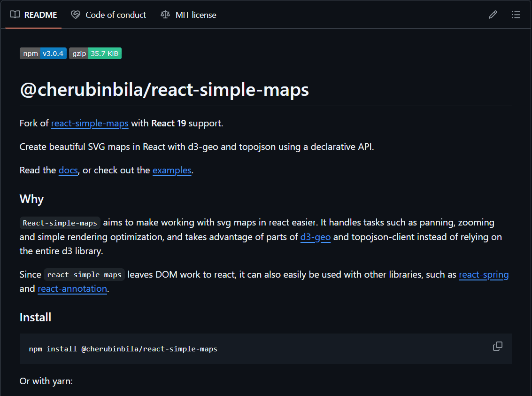Click the @cherubinbila/react-simple-maps heading
This screenshot has width=532, height=396.
[164, 90]
